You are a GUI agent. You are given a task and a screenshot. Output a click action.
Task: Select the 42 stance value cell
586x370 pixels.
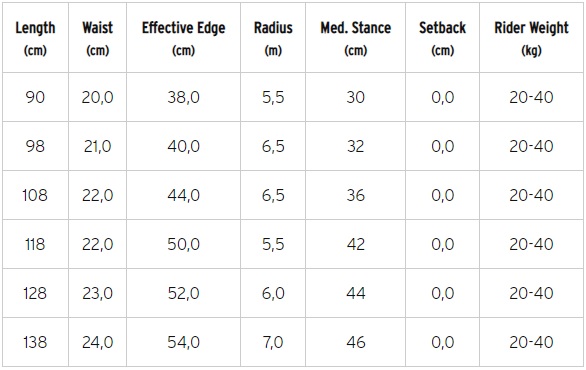point(355,244)
